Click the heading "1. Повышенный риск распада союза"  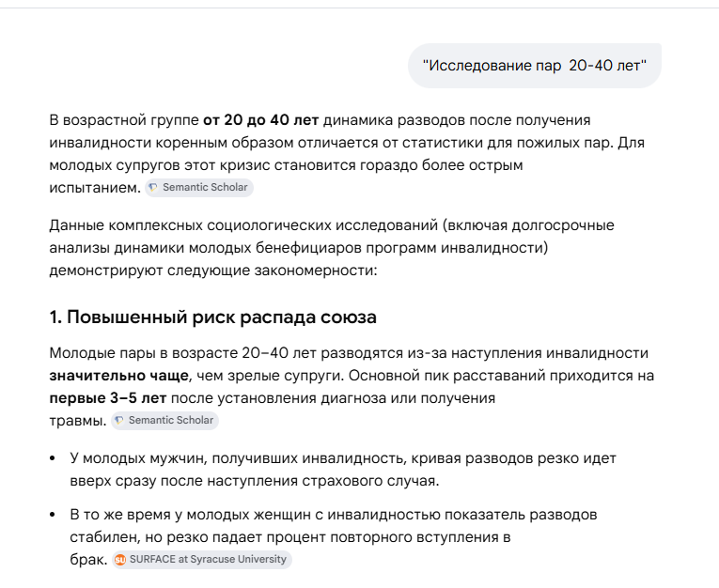click(212, 317)
